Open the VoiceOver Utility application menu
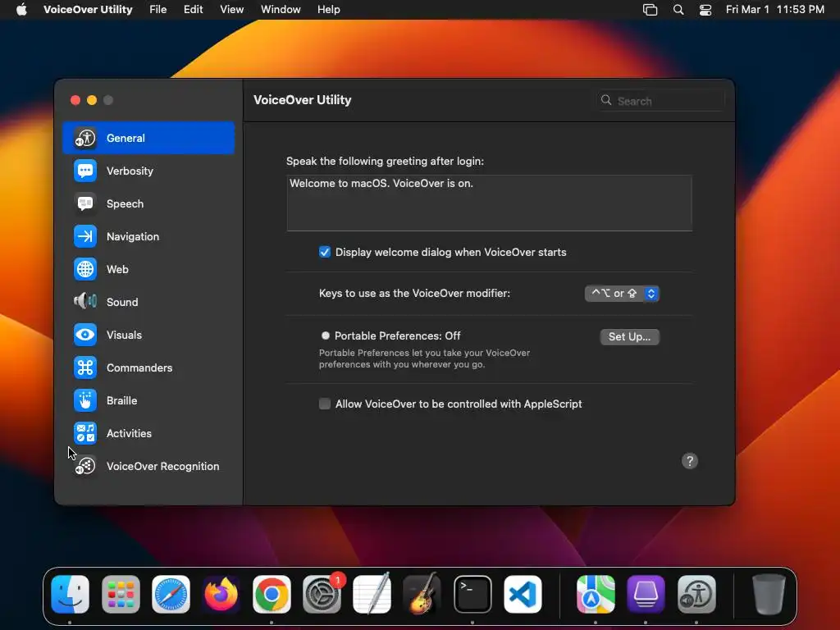The width and height of the screenshot is (840, 630). [x=88, y=10]
